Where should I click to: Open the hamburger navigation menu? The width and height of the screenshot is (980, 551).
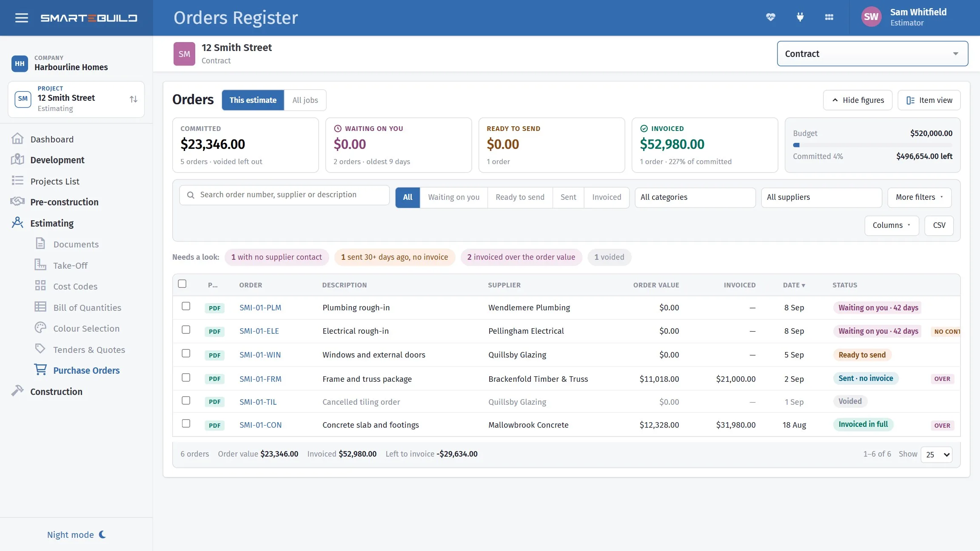pyautogui.click(x=21, y=18)
